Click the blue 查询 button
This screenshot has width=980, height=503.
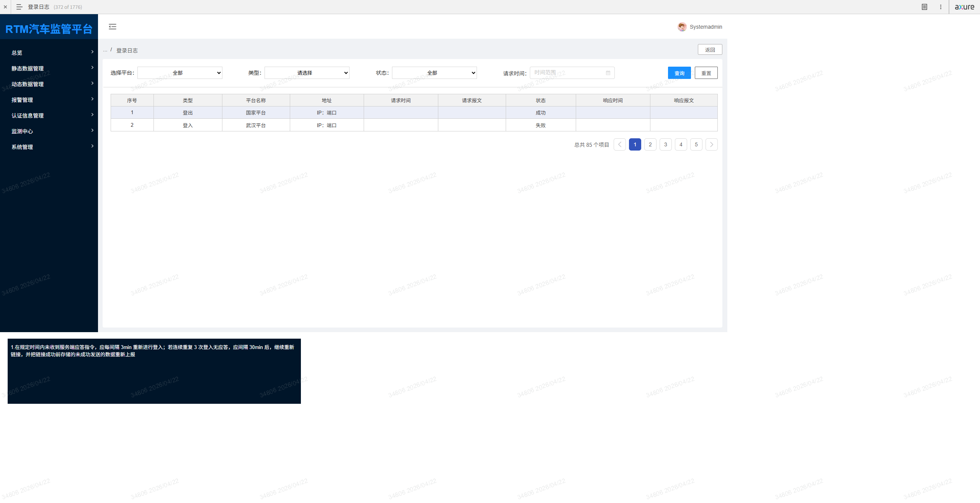[x=679, y=73]
